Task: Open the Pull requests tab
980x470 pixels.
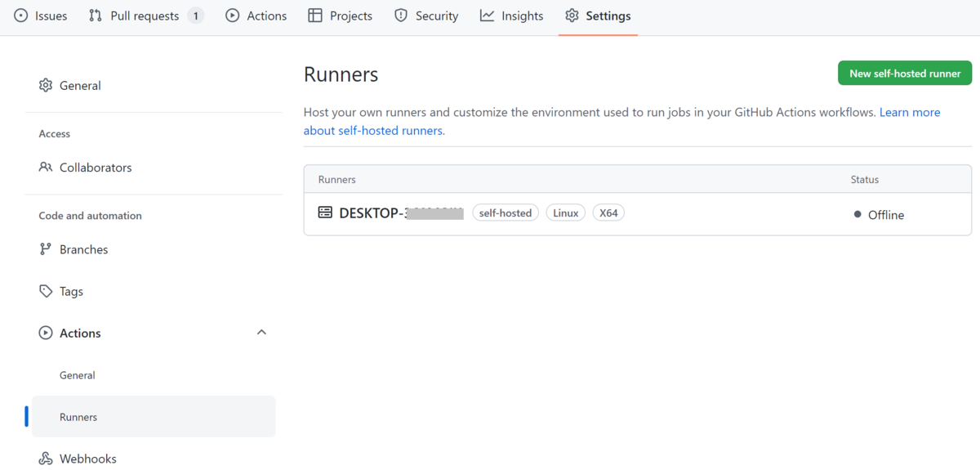Action: [x=146, y=16]
